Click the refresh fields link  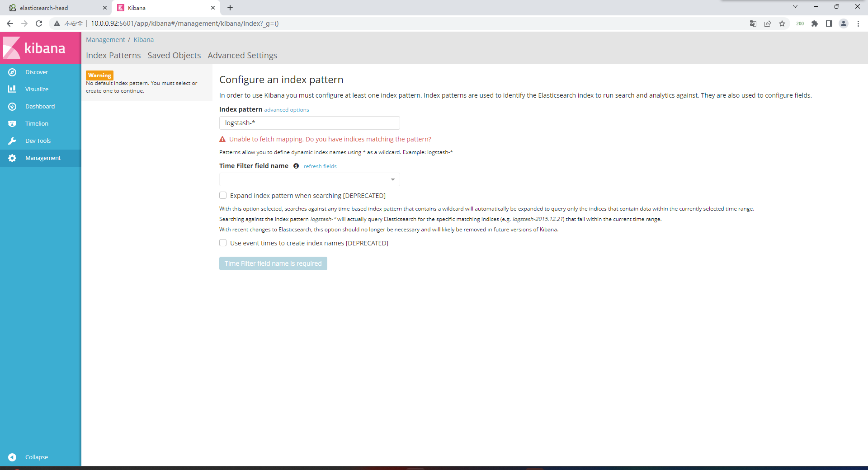pyautogui.click(x=320, y=166)
